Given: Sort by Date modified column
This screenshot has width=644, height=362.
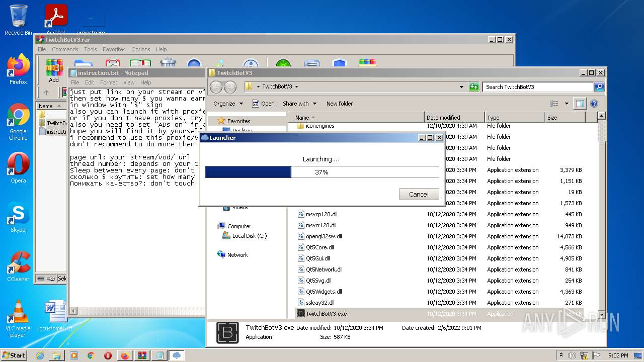Looking at the screenshot, I should coord(454,117).
